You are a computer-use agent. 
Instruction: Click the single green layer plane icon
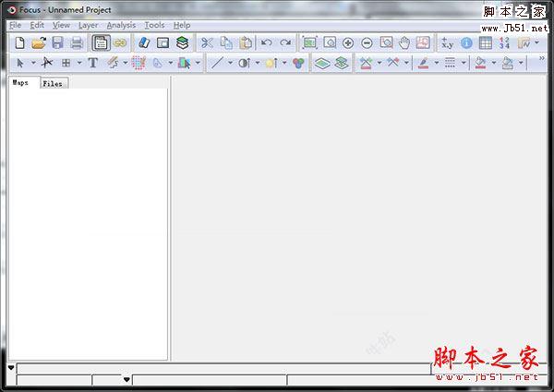pos(322,63)
